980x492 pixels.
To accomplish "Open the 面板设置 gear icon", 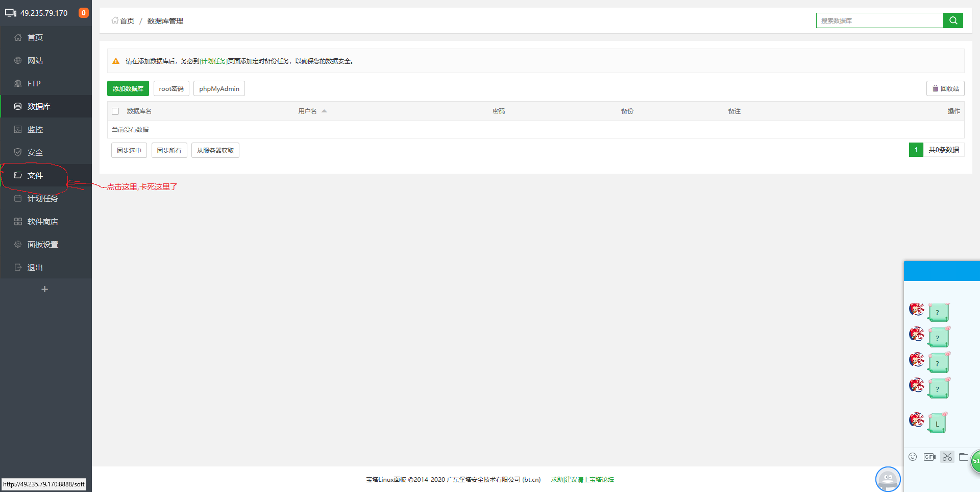I will pyautogui.click(x=18, y=244).
